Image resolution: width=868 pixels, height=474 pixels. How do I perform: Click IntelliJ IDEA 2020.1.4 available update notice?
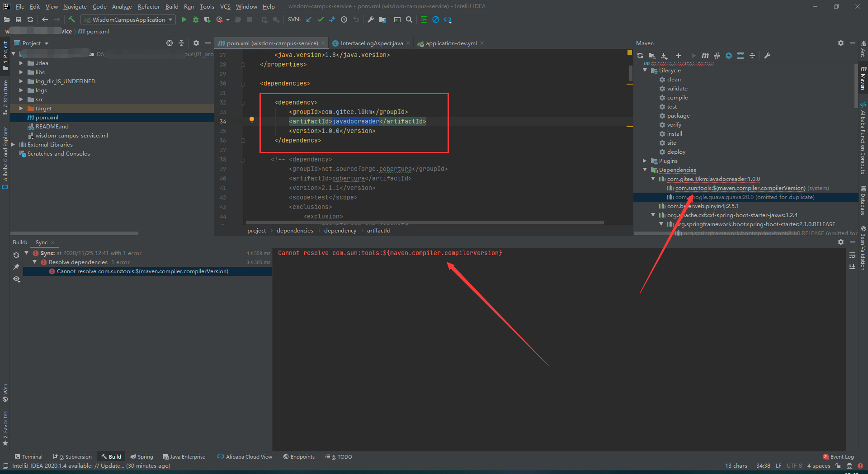[91, 465]
